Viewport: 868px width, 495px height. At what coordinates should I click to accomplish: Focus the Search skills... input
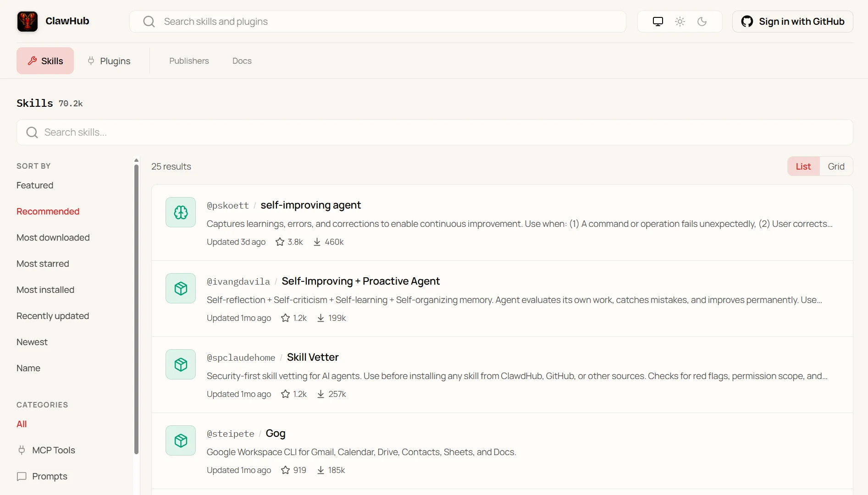435,132
